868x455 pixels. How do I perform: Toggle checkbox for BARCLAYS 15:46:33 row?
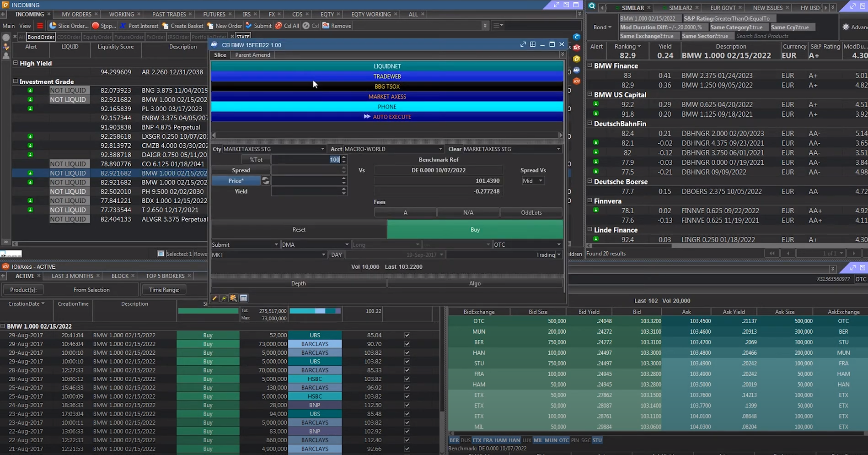(x=407, y=388)
